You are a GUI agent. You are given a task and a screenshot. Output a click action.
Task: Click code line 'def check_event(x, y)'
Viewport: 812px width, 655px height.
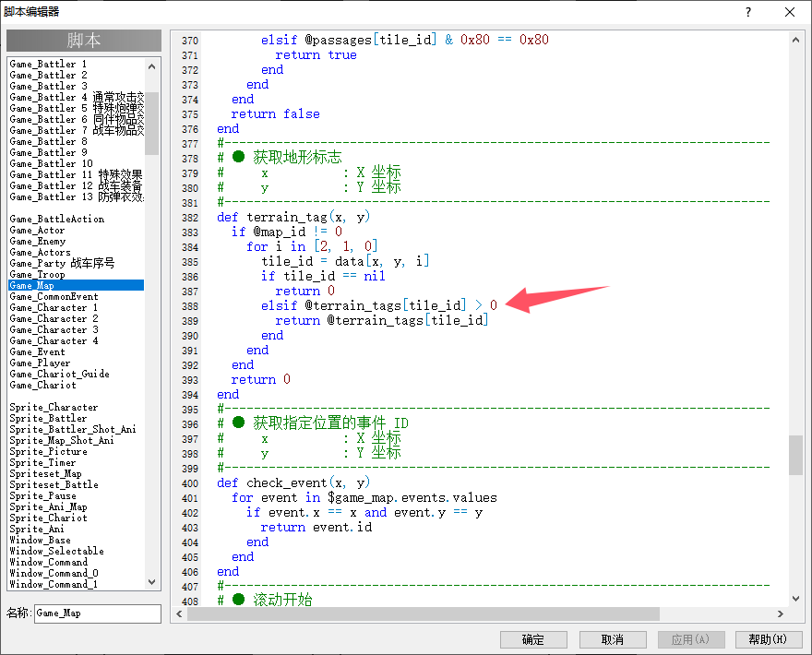293,482
